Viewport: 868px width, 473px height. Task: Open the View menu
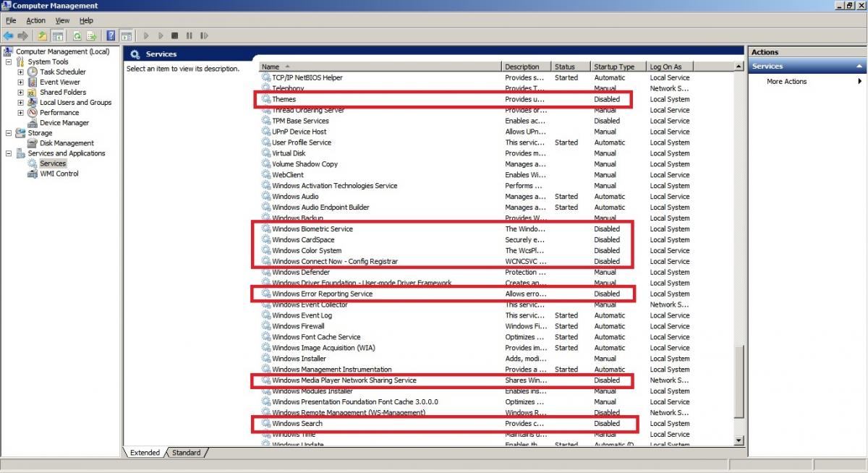[x=62, y=21]
